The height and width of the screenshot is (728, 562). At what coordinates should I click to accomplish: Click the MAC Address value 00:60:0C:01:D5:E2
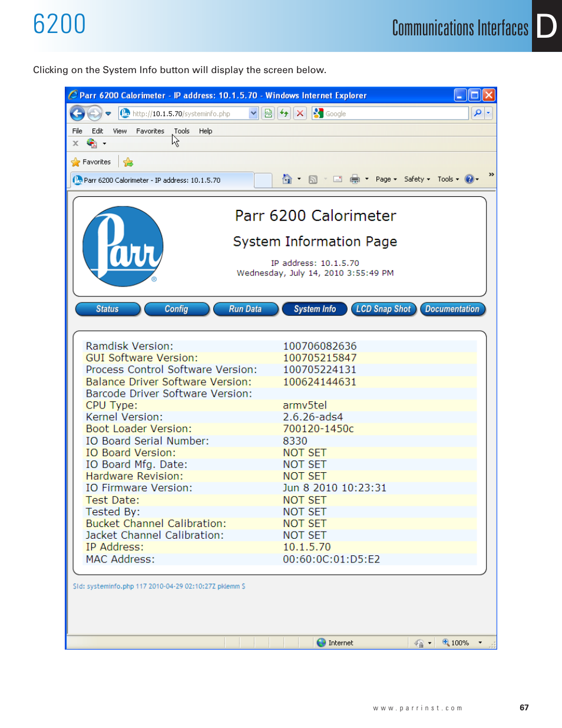pos(332,559)
